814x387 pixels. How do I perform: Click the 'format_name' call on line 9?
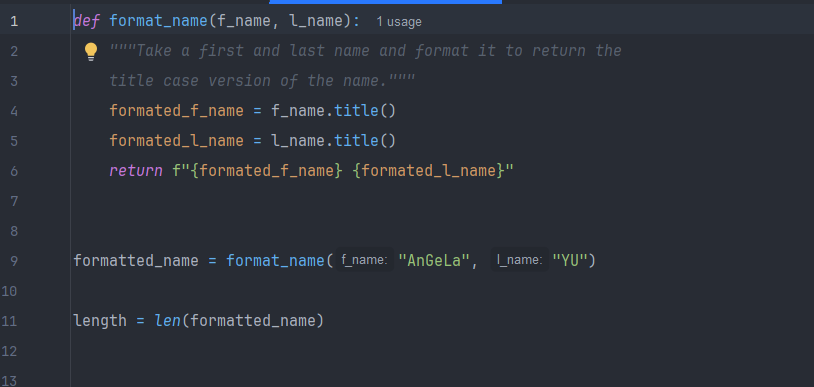(275, 261)
